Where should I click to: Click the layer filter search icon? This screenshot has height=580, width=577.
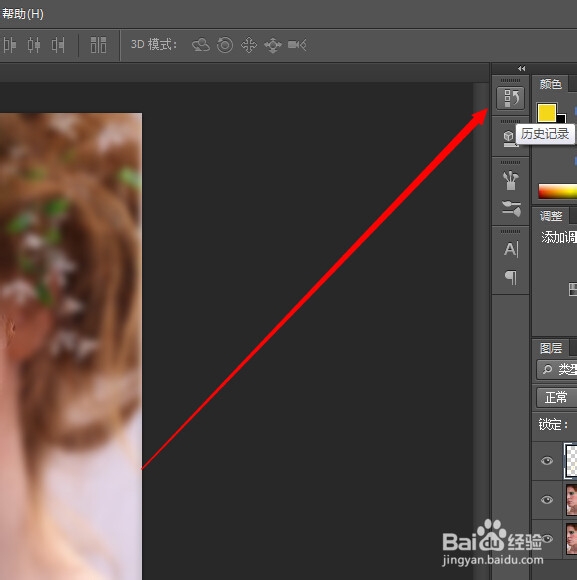(x=547, y=369)
